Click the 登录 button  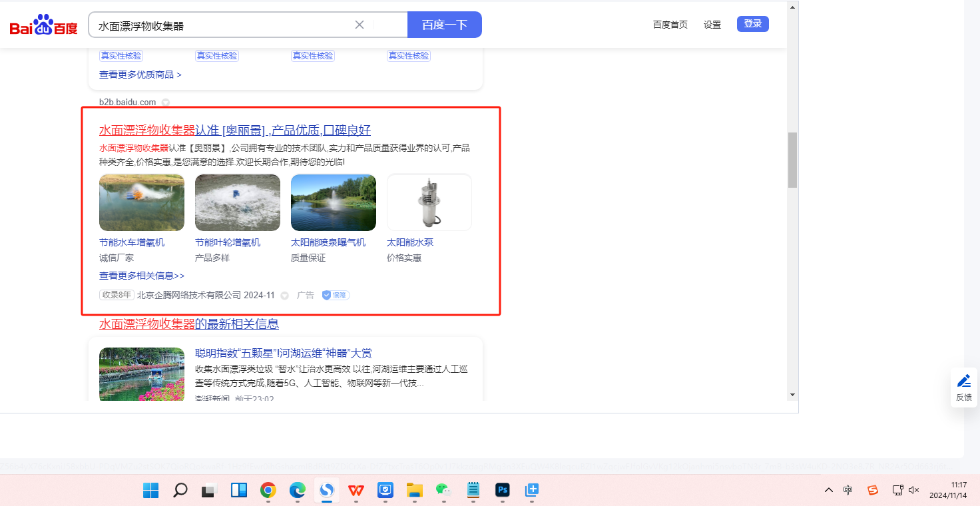click(753, 24)
